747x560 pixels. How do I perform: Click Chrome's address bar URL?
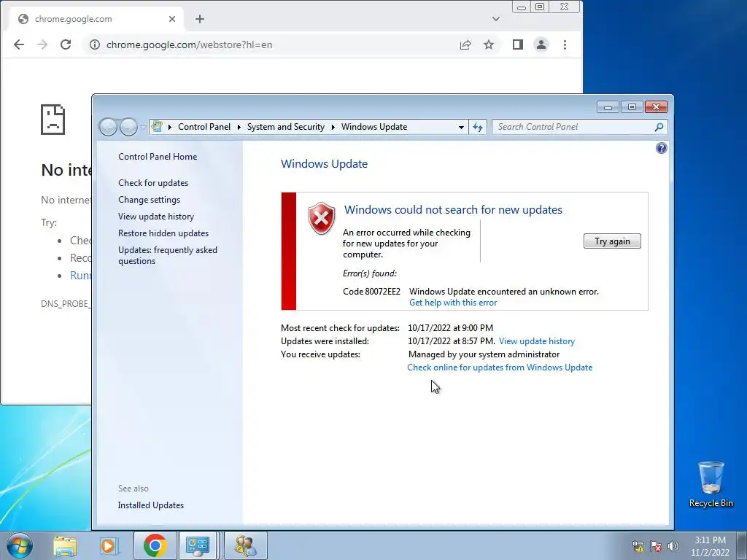tap(189, 44)
